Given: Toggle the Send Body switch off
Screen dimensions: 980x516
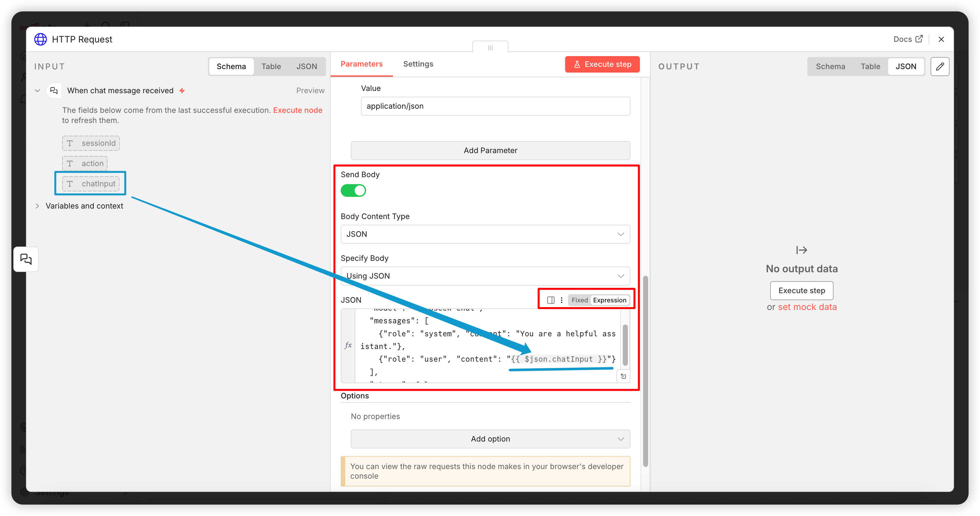Looking at the screenshot, I should [353, 190].
